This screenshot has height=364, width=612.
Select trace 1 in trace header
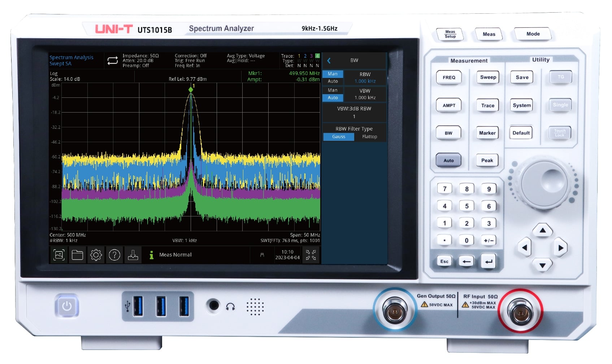(299, 56)
